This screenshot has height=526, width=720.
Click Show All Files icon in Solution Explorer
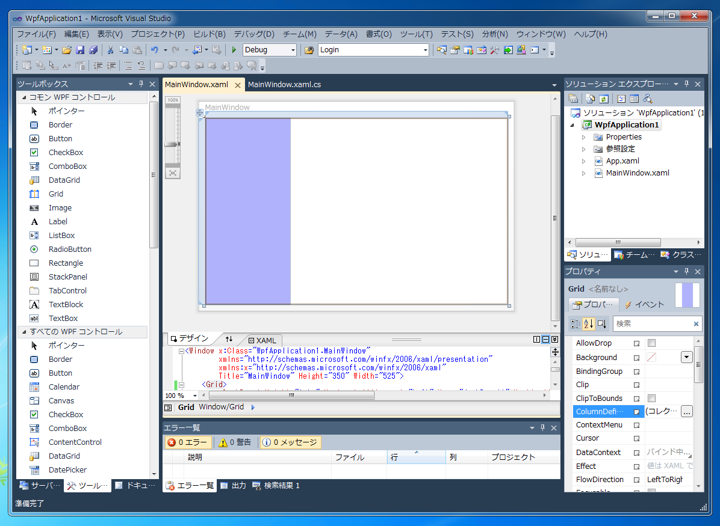[x=591, y=99]
